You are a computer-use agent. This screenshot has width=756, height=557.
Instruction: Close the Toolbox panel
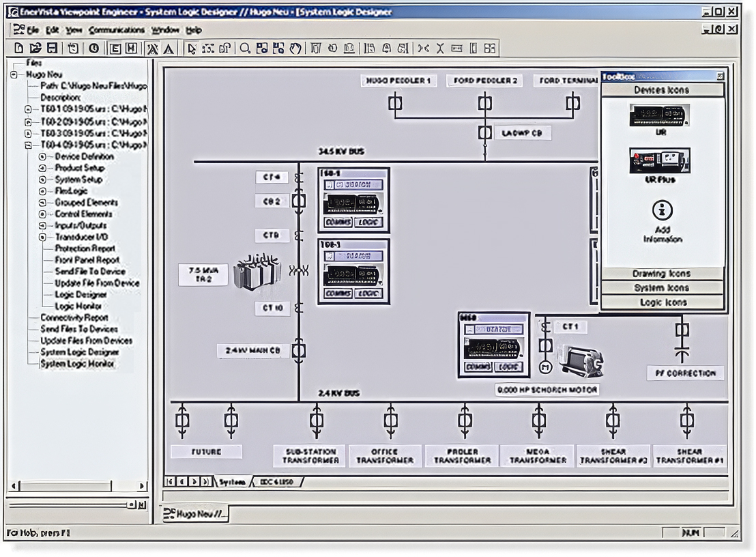pyautogui.click(x=720, y=76)
